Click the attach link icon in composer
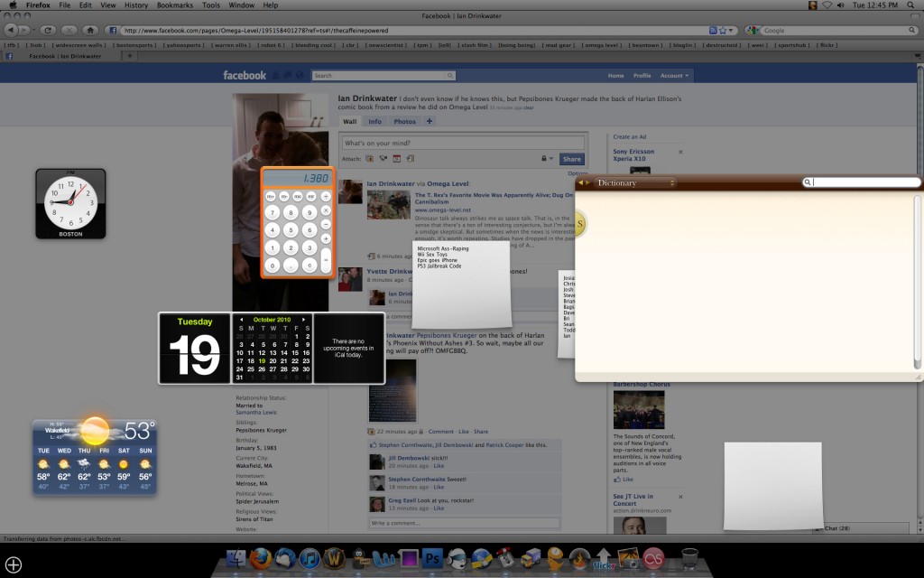Screen dimensions: 924x578 [x=411, y=159]
